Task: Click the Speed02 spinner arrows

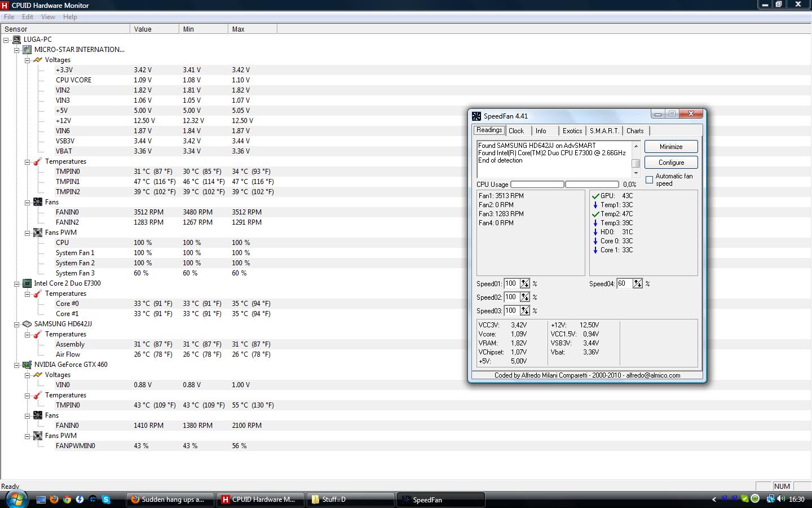Action: pyautogui.click(x=525, y=297)
